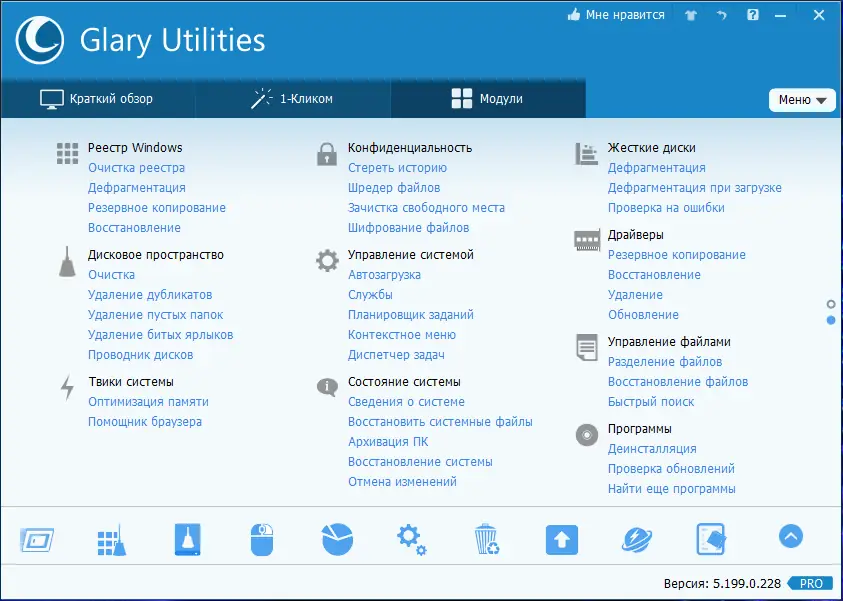843x601 pixels.
Task: Click 'Быстрый поиск' link
Action: 651,402
